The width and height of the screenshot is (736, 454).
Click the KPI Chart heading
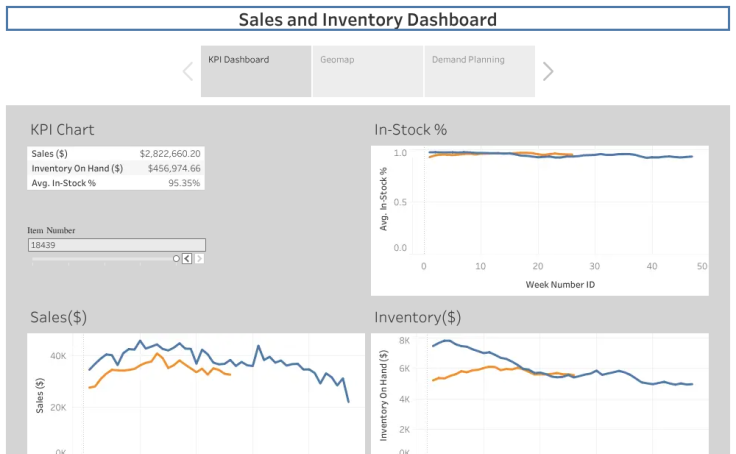(62, 130)
